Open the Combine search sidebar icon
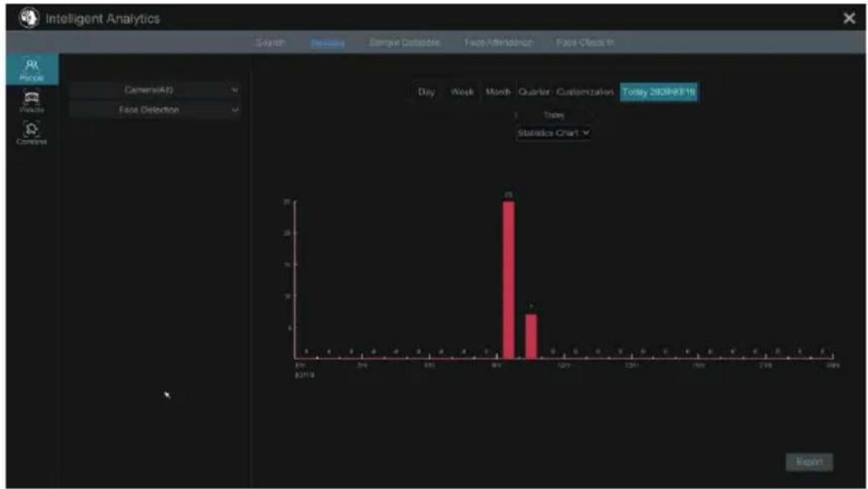This screenshot has height=489, width=868. tap(31, 133)
